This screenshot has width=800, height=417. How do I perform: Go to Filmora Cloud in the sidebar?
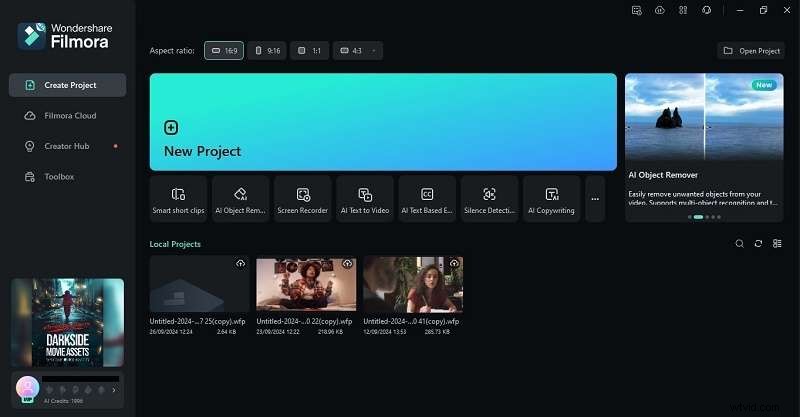click(68, 116)
